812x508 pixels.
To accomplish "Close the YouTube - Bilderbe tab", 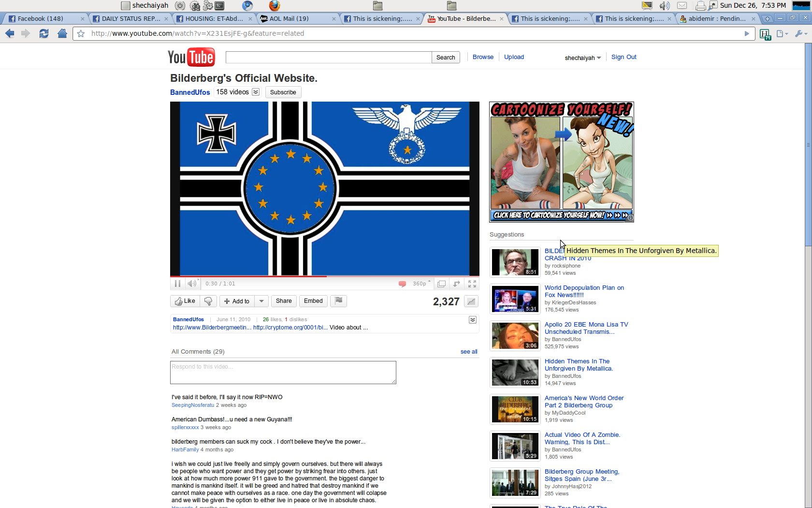I will point(502,18).
